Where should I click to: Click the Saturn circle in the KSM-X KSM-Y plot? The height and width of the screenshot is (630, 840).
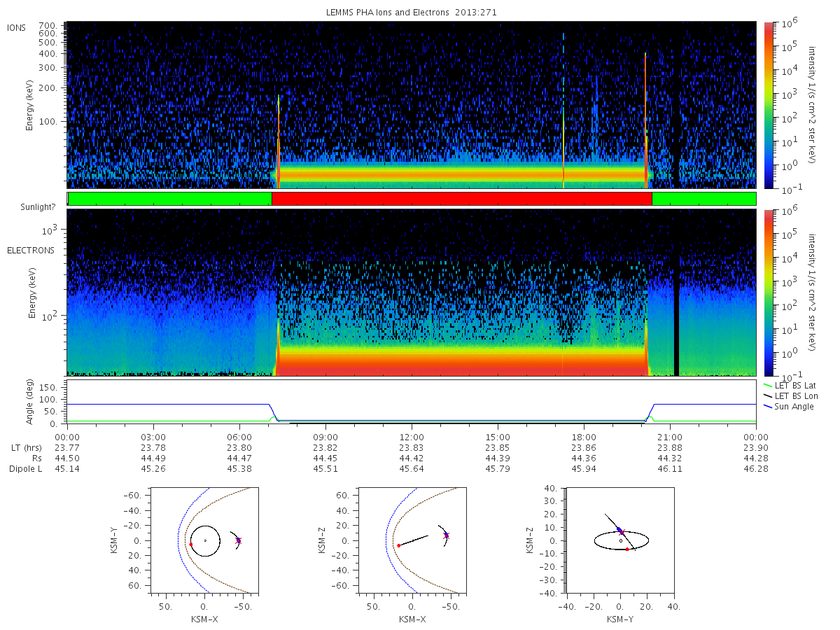(205, 540)
